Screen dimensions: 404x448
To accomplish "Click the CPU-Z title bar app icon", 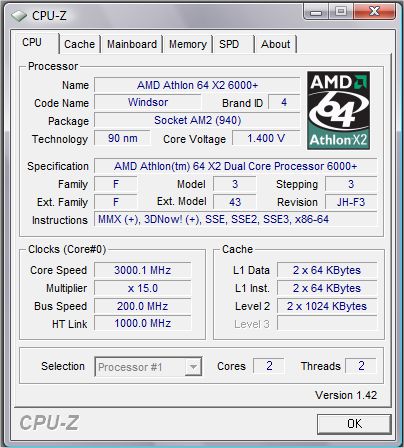I will (x=19, y=16).
